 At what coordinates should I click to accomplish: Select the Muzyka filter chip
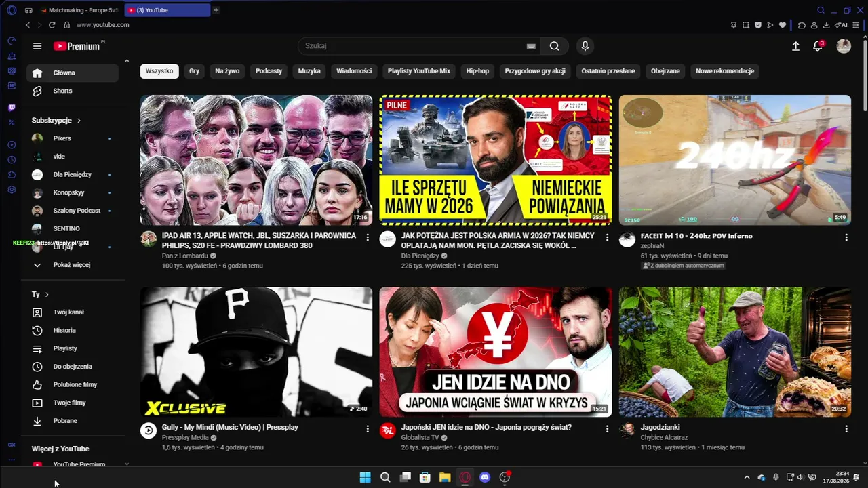(309, 71)
